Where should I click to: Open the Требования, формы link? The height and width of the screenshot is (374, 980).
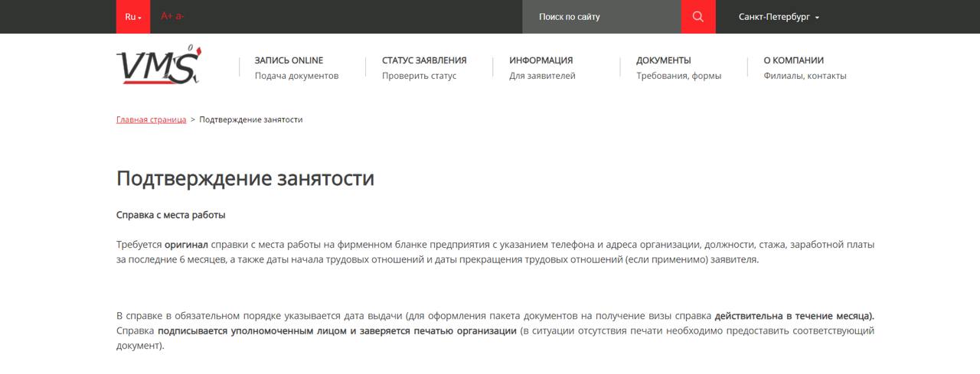click(678, 76)
